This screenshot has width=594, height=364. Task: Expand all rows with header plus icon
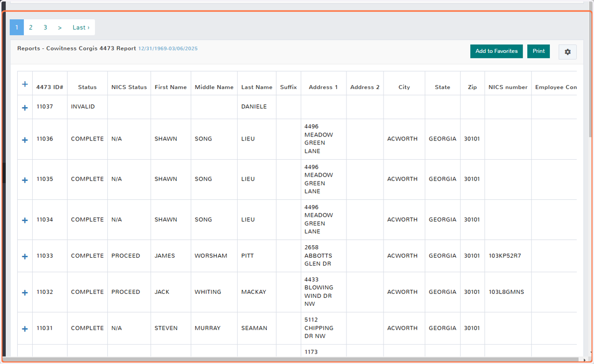click(x=25, y=85)
